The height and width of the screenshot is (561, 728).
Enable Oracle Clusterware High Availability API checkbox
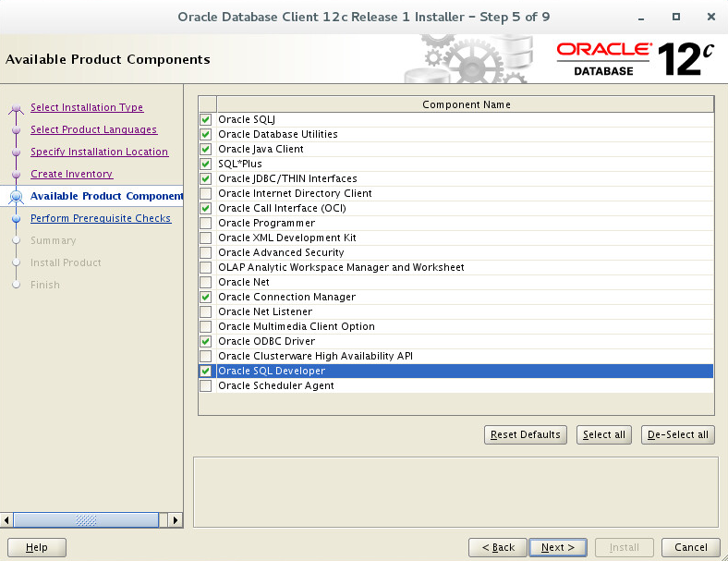(206, 356)
